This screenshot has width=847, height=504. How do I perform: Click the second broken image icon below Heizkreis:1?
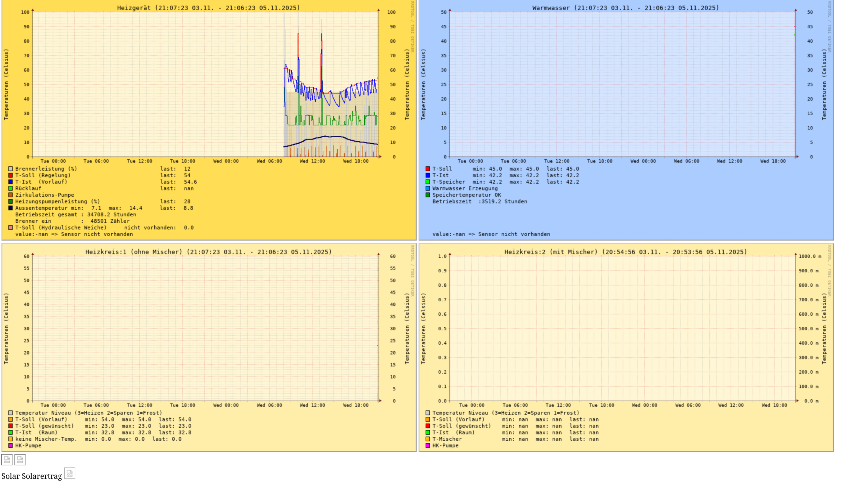tap(20, 460)
